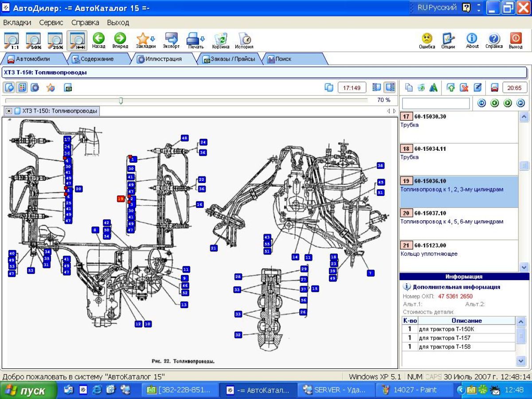Toggle the colored callout markers button

pyautogui.click(x=22, y=88)
